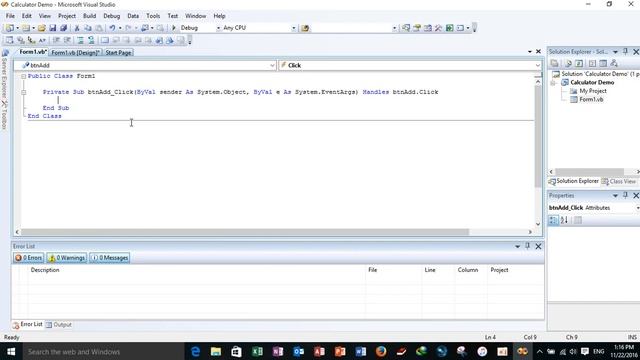Click Refresh icon in Solution Explorer
Image resolution: width=640 pixels, height=360 pixels.
tap(579, 63)
